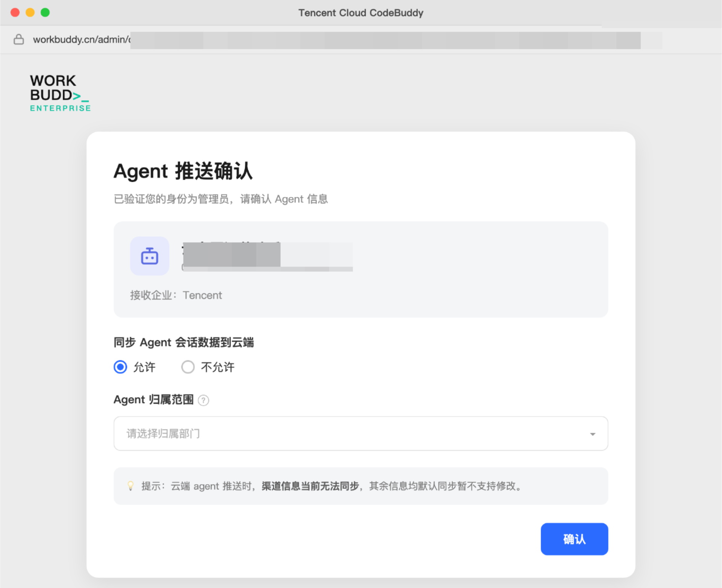Click the yellow minimize window button
The image size is (722, 588).
tap(30, 12)
